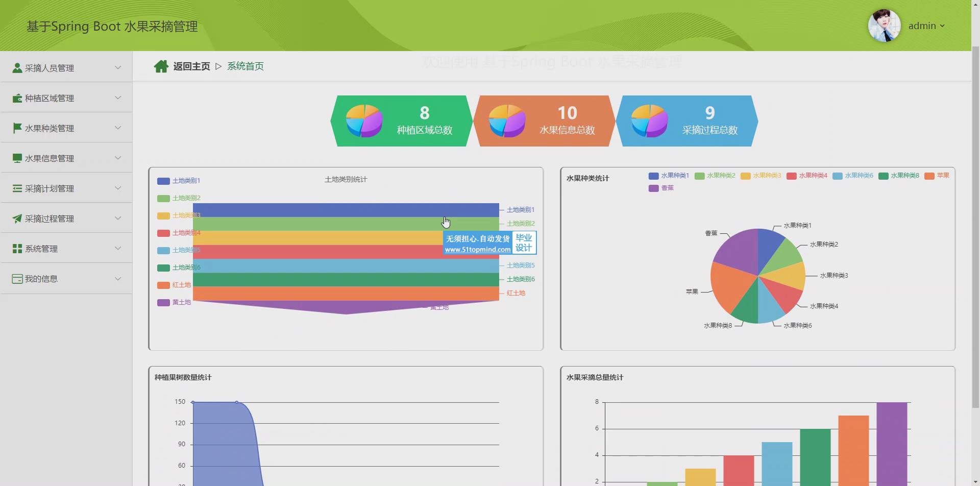Expand the 采摘计划管理 chevron
Viewport: 980px width, 486px height.
pos(118,188)
